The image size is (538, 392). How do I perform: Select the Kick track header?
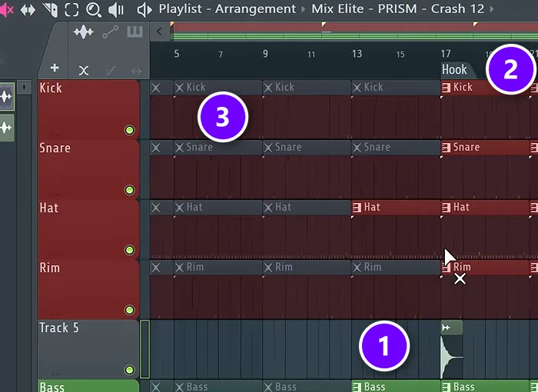[88, 109]
